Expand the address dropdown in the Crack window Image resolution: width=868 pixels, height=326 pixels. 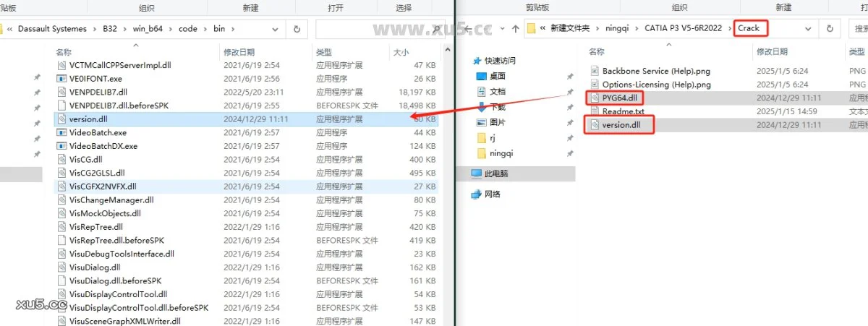point(809,29)
